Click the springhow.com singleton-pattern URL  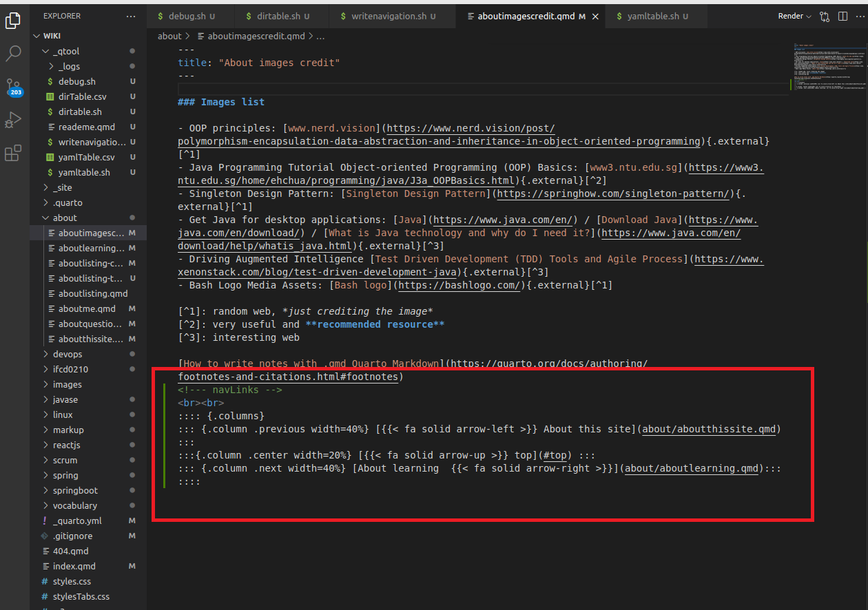click(613, 193)
